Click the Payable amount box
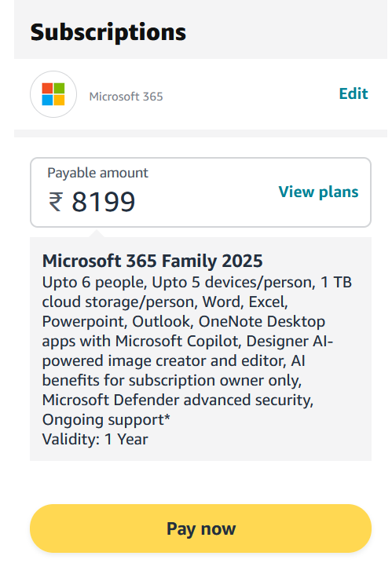The width and height of the screenshot is (392, 585). [201, 192]
